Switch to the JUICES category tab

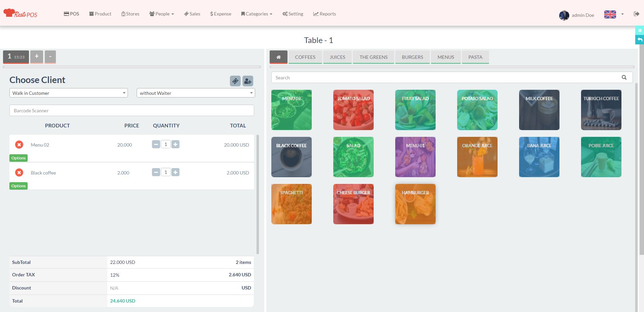[337, 57]
